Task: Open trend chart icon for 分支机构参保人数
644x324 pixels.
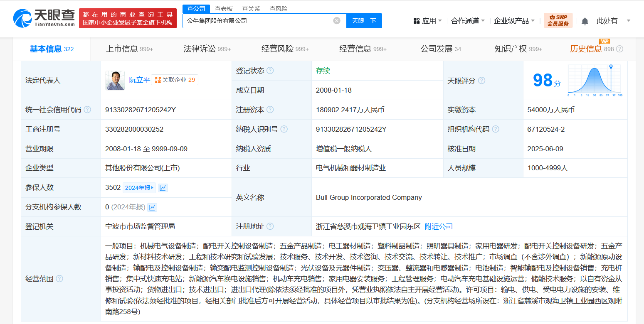Action: (152, 207)
